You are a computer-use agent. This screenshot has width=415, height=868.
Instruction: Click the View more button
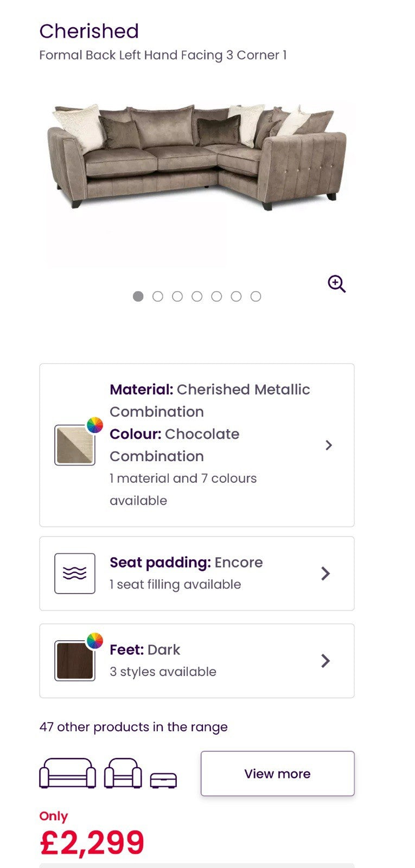277,774
